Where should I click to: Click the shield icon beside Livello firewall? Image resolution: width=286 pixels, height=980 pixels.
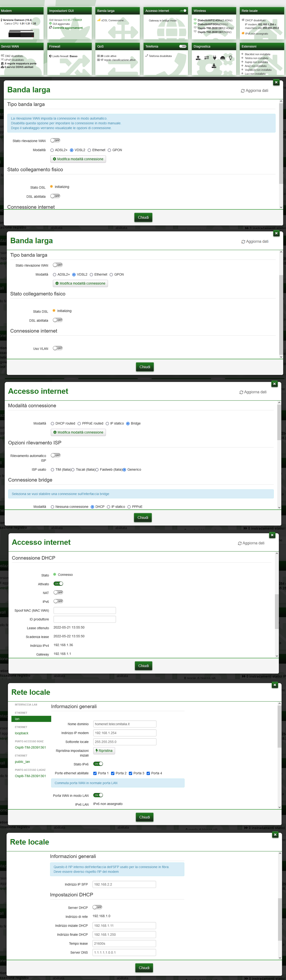click(x=51, y=56)
